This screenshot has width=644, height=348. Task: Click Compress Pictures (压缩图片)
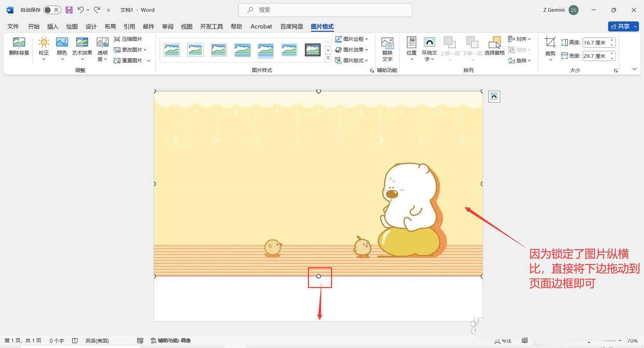point(128,39)
